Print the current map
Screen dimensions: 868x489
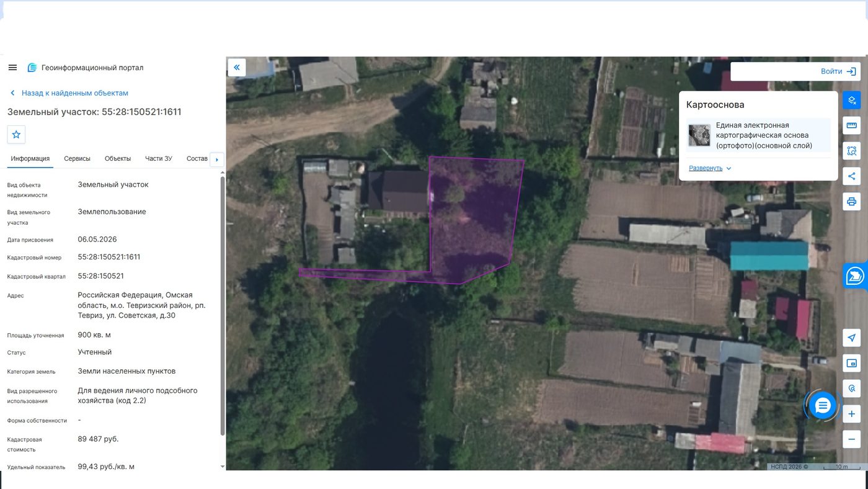[x=852, y=202]
